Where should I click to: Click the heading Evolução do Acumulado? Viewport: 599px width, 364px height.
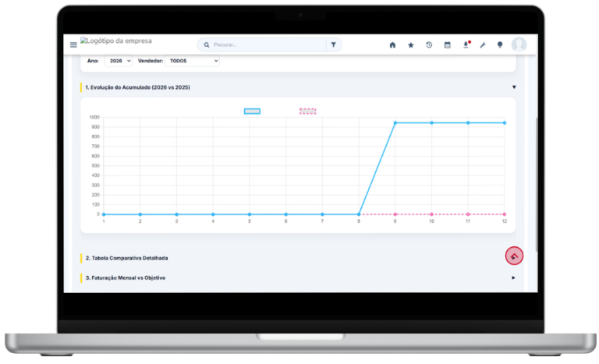coord(137,87)
